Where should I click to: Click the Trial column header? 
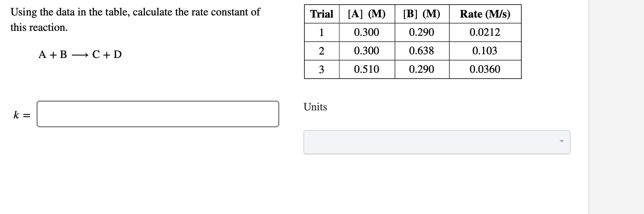click(x=322, y=14)
